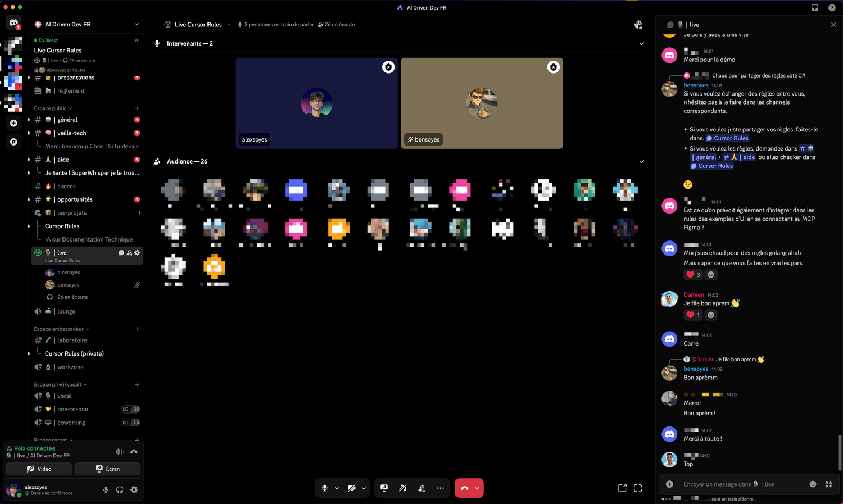Click the chat panel scrollbar
Screen dimensions: 843x504
[840, 452]
